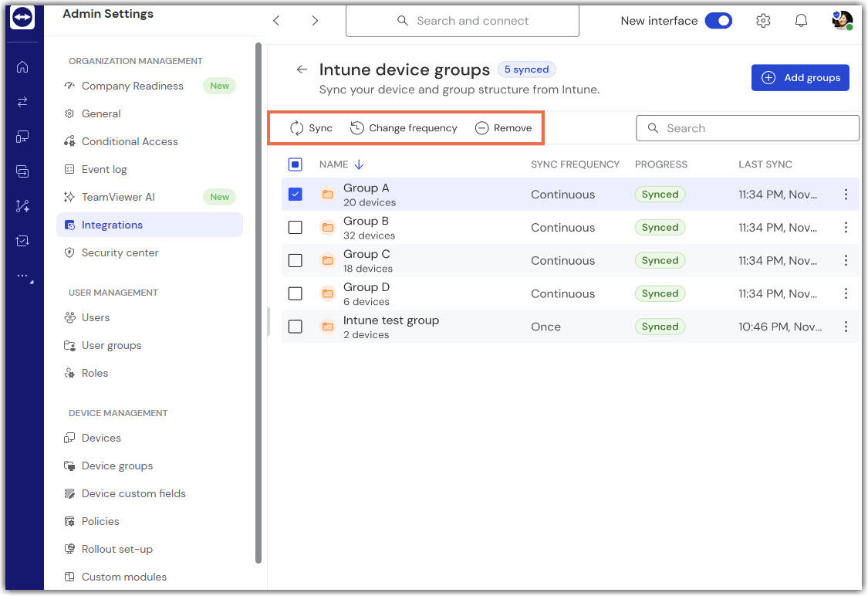Click the Remove button
Viewport: 868px width, 596px height.
coord(503,128)
